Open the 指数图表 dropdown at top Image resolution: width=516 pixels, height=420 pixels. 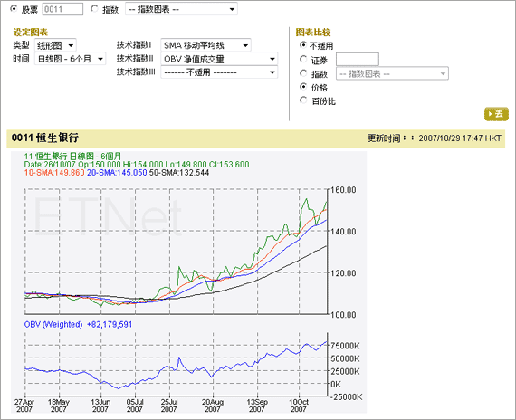181,9
